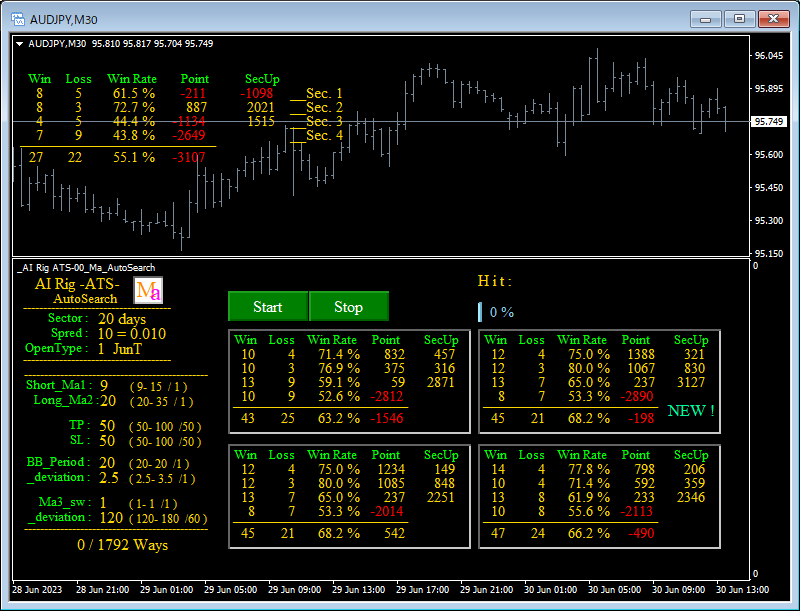Click the Ma3_sw label
800x611 pixels.
65,502
